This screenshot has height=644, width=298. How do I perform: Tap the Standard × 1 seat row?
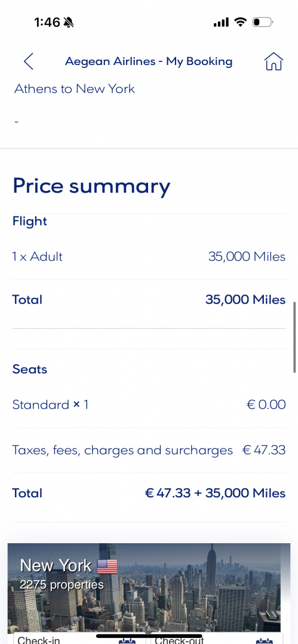click(x=149, y=405)
